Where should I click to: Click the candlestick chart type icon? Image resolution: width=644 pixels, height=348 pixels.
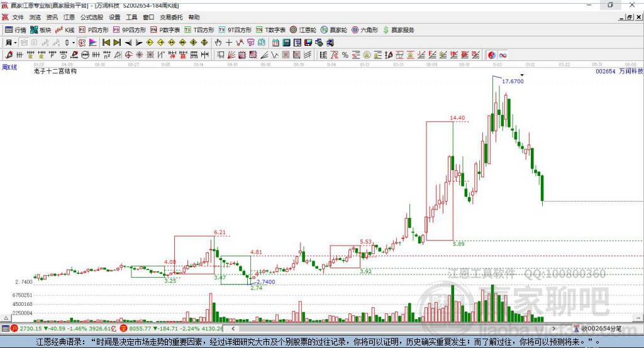(67, 43)
